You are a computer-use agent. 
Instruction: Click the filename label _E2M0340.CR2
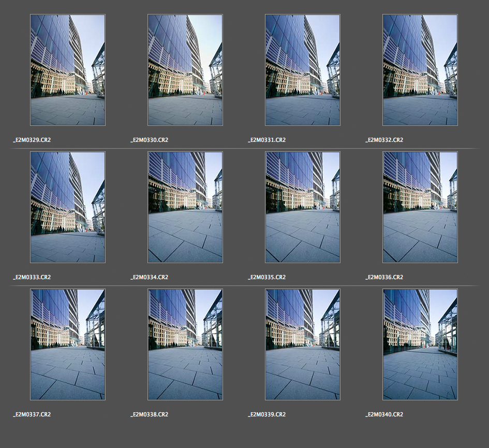[384, 414]
